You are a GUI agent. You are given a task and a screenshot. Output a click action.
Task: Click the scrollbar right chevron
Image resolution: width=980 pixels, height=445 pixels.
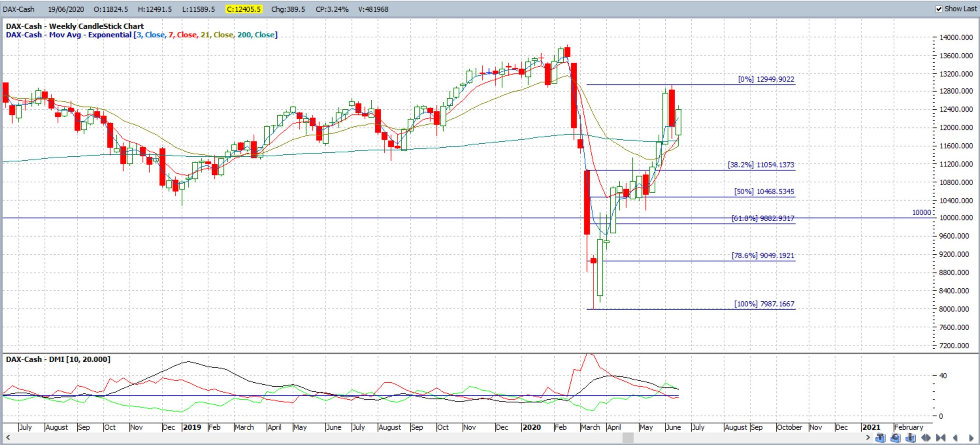tap(868, 438)
